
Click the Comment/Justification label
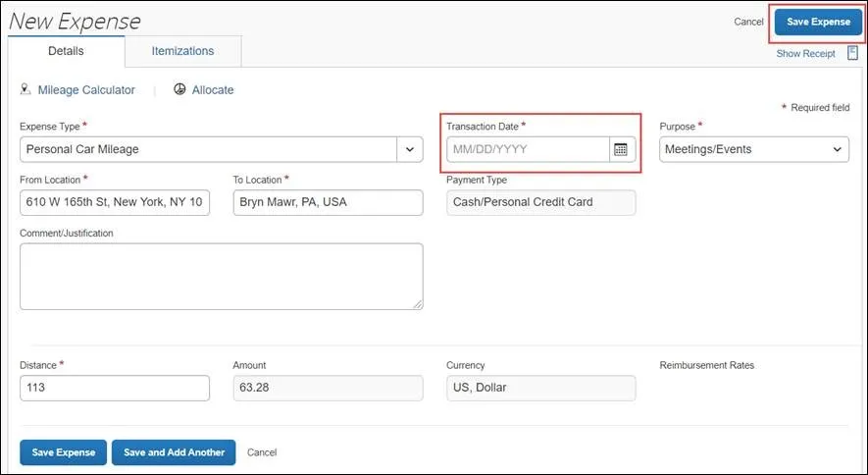pyautogui.click(x=67, y=233)
